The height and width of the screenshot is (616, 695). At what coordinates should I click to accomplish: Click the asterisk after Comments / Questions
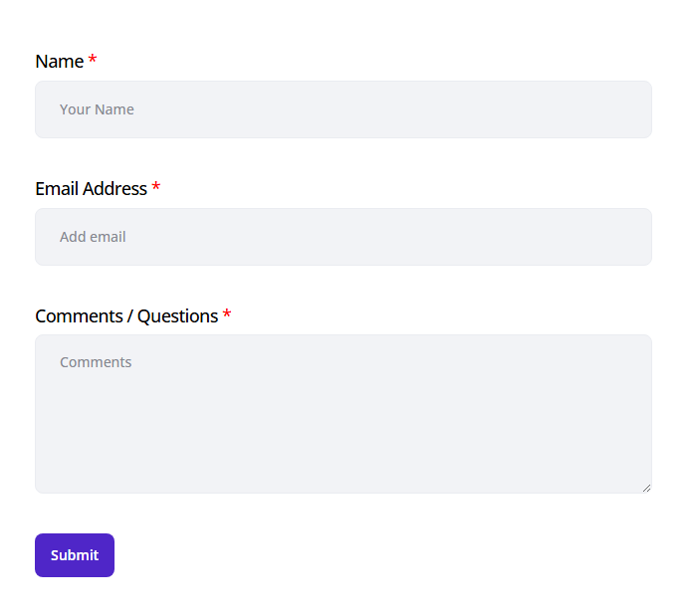[x=227, y=315]
